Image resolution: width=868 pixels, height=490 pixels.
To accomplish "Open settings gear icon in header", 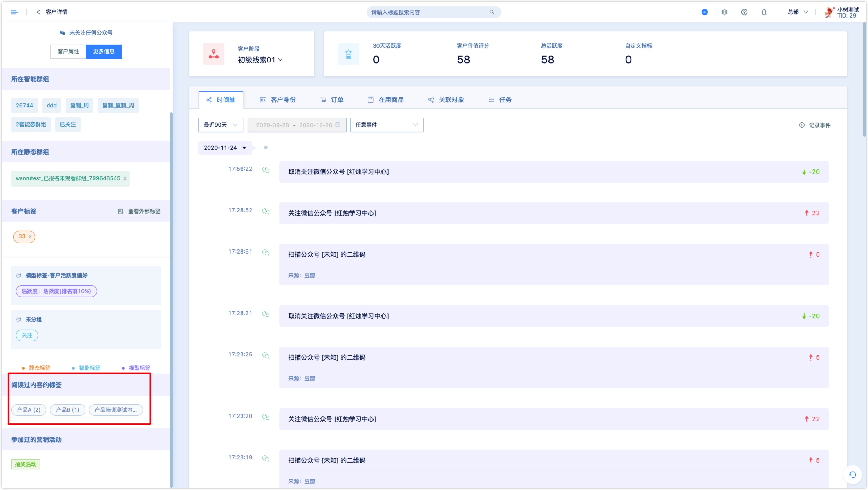I will pos(725,12).
